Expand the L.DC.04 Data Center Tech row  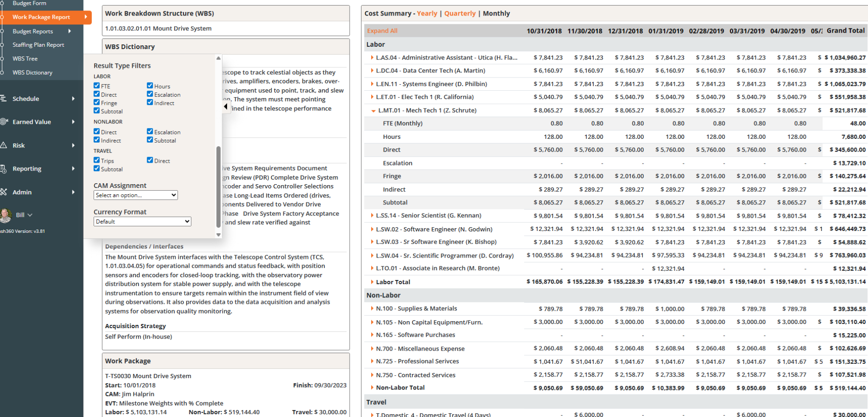[x=372, y=71]
